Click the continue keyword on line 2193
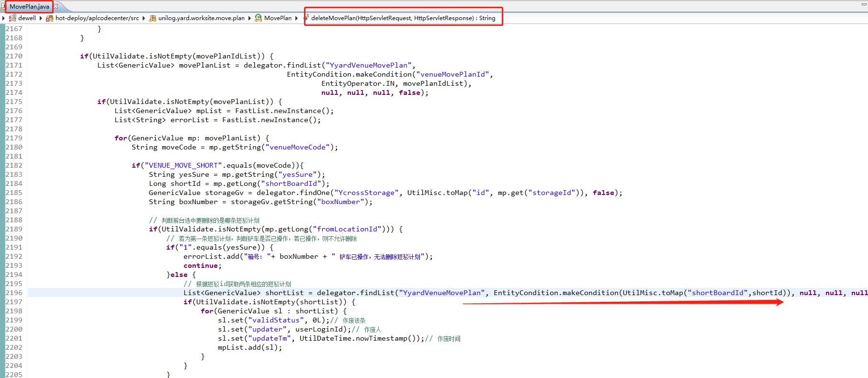 (x=201, y=265)
